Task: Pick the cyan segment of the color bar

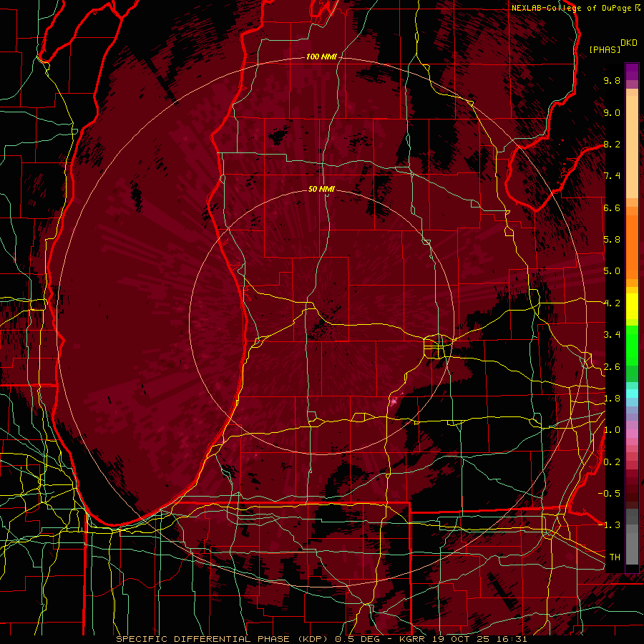Action: tap(632, 393)
